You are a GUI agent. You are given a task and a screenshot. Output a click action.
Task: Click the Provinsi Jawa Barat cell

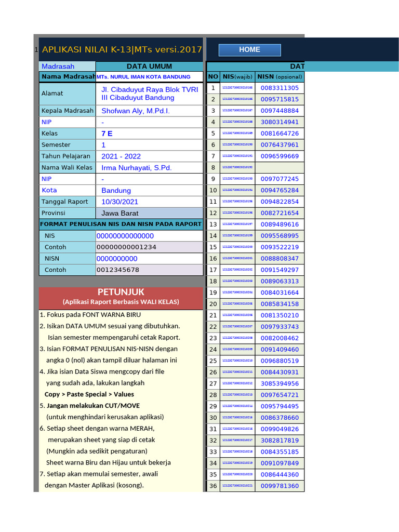[x=149, y=213]
